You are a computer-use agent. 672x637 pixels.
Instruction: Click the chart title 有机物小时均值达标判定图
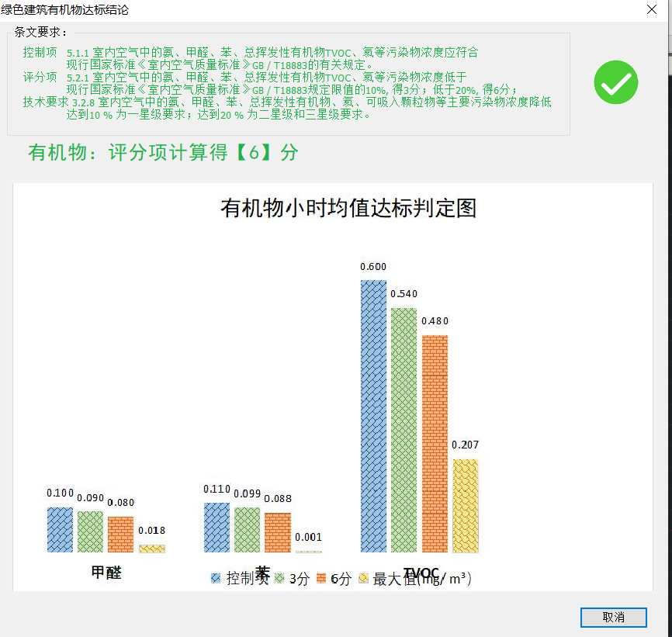point(348,208)
